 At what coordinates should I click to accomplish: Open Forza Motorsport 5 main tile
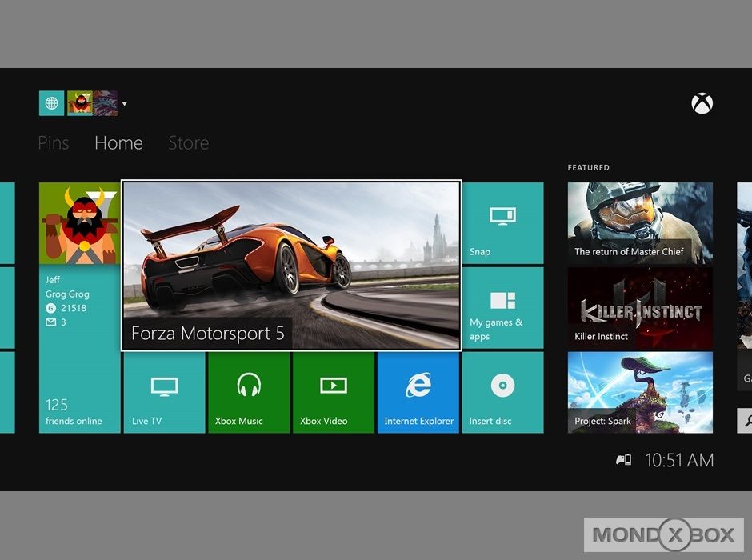point(291,266)
